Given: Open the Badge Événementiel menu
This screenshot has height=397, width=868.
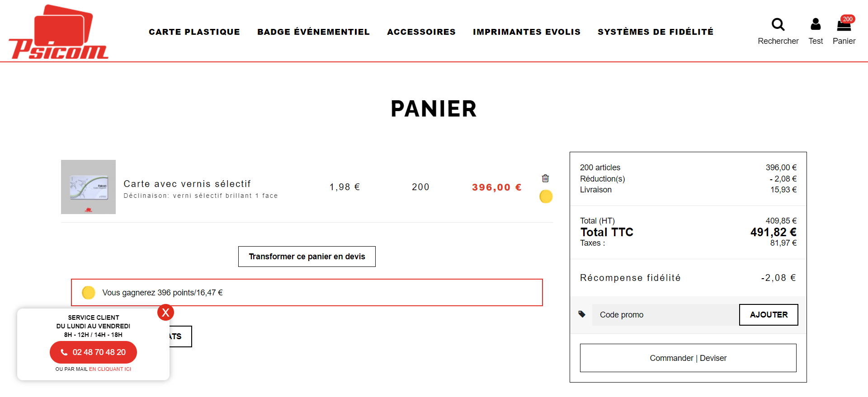Looking at the screenshot, I should (x=313, y=32).
